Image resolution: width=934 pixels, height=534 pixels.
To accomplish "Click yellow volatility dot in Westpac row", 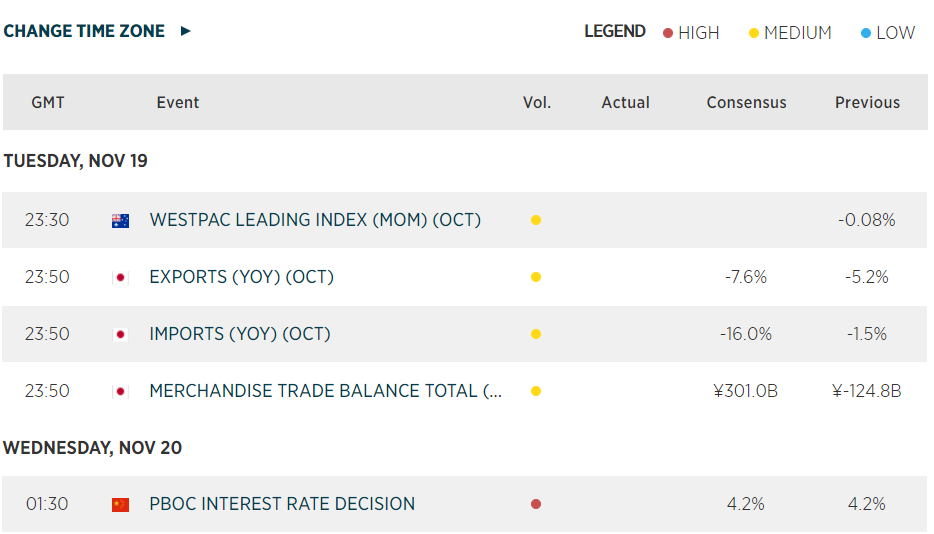I will (536, 220).
